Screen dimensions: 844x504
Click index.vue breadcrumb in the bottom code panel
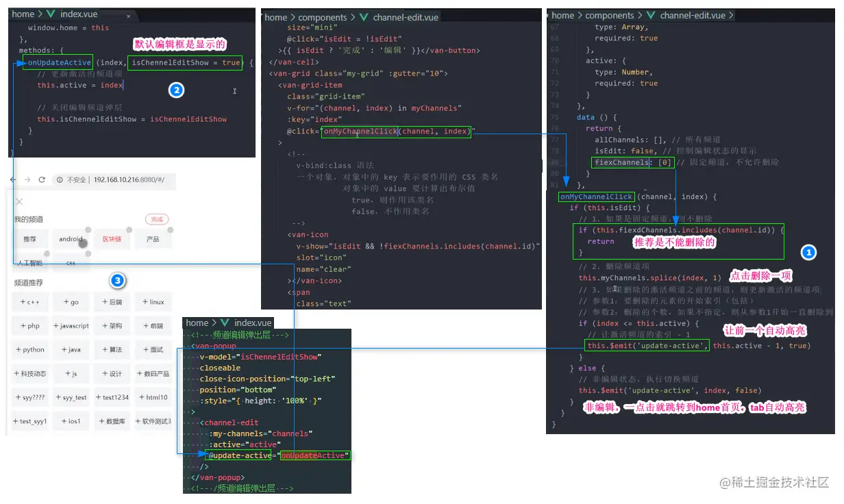tap(253, 323)
